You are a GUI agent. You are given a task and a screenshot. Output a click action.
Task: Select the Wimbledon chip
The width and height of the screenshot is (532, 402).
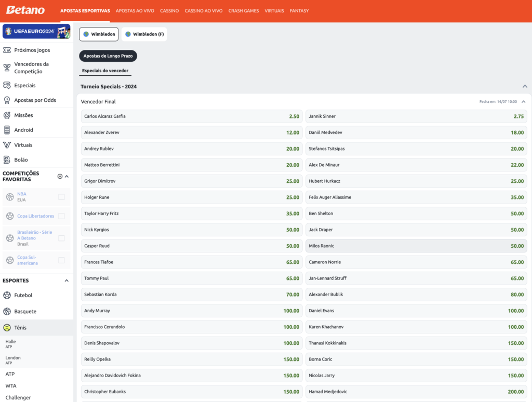(99, 34)
